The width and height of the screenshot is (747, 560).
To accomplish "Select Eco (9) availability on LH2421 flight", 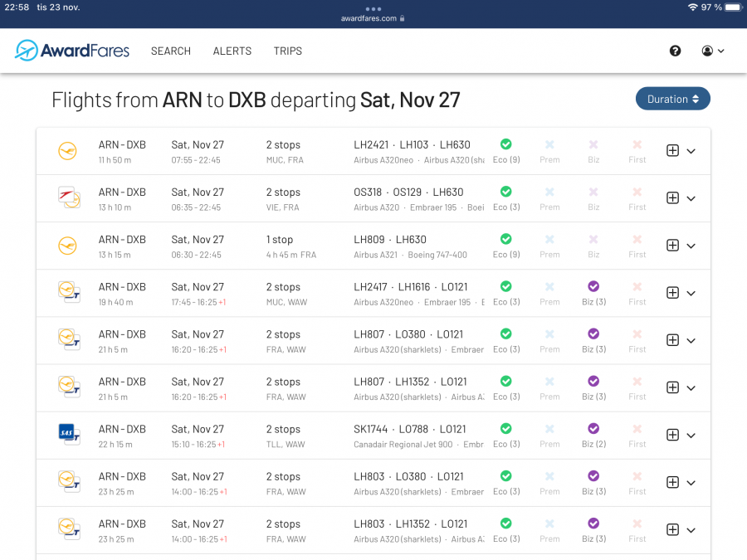I will pyautogui.click(x=506, y=152).
